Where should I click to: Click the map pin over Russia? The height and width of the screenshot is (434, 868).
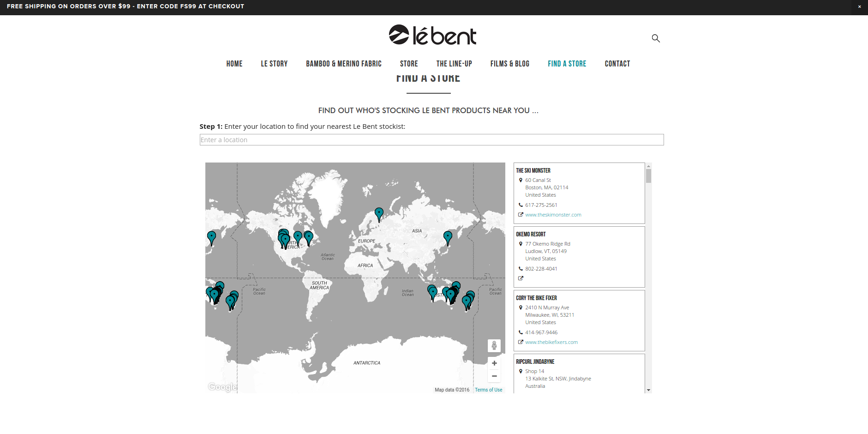(x=379, y=214)
